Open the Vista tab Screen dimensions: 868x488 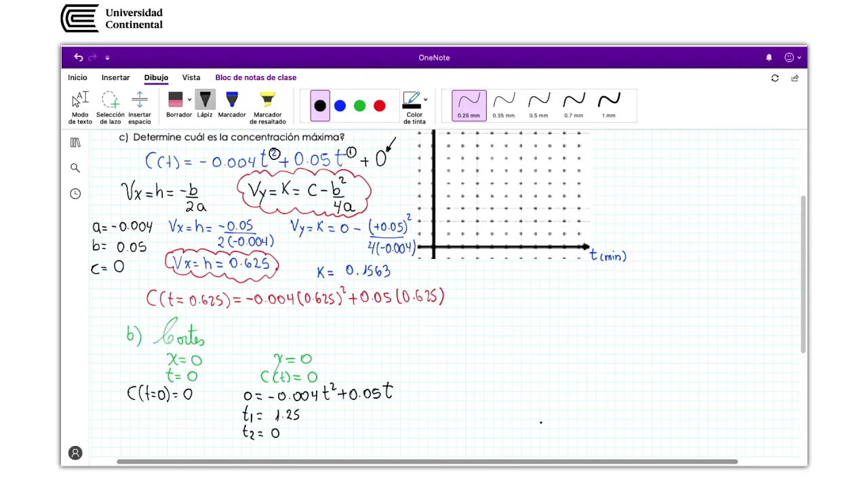pos(191,78)
